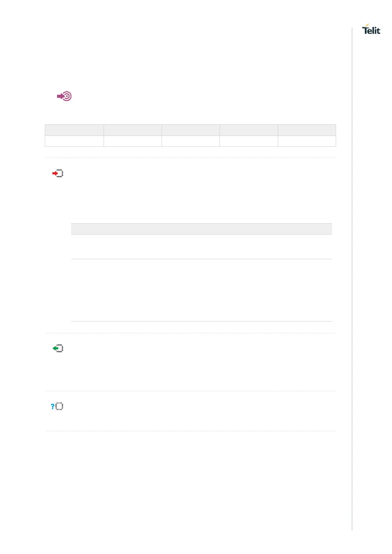This screenshot has width=392, height=554.
Task: Select last gray header cell of five-column table
Action: [x=307, y=130]
